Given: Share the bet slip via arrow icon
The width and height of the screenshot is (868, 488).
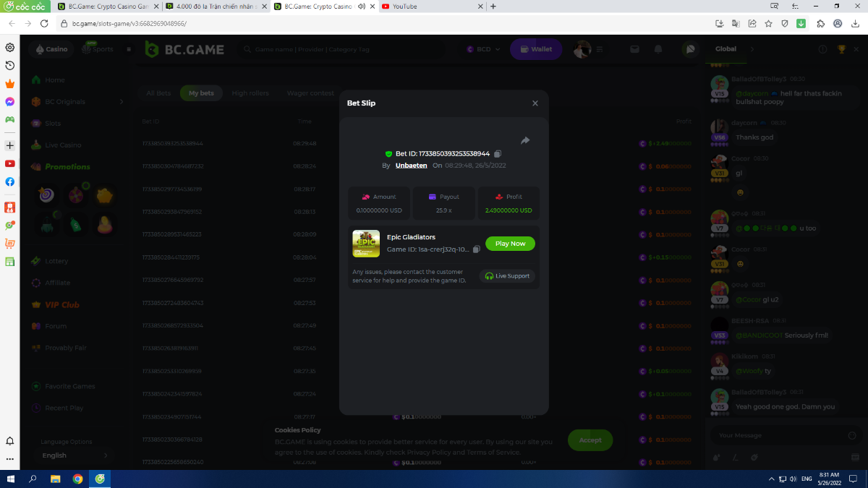Looking at the screenshot, I should click(525, 140).
